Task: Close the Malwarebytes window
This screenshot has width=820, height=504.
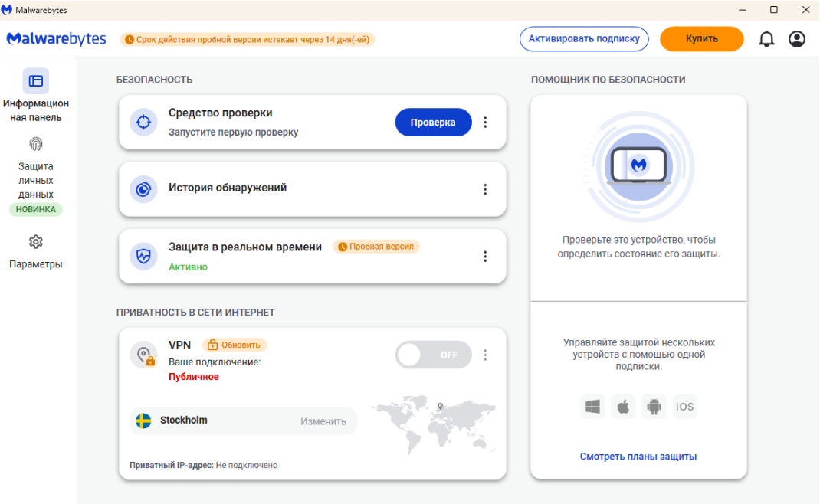Action: pyautogui.click(x=806, y=10)
